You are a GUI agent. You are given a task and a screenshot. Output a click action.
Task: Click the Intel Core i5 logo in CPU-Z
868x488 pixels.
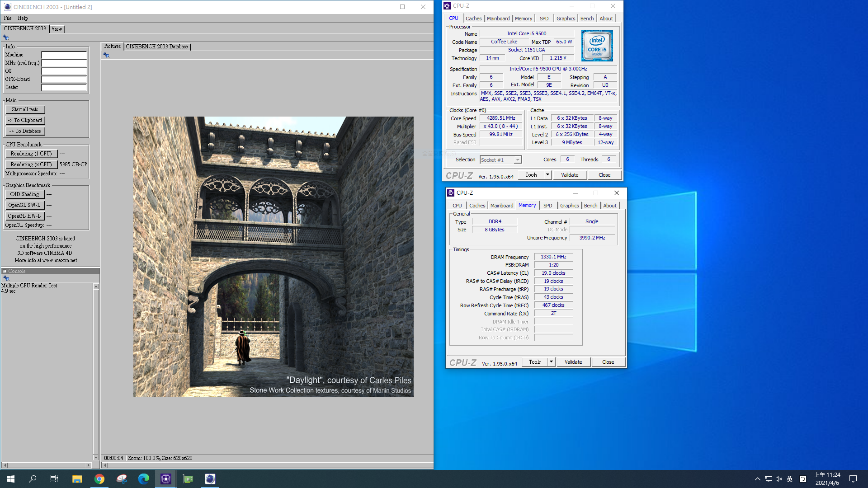tap(597, 46)
